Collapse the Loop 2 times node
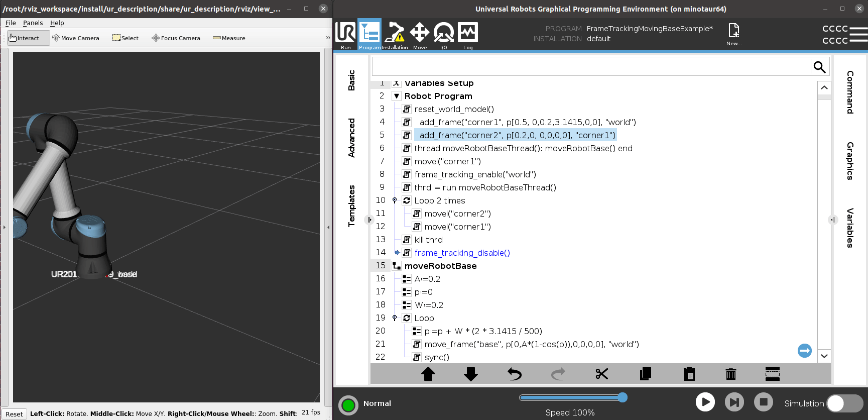Viewport: 868px width, 420px height. pyautogui.click(x=395, y=200)
